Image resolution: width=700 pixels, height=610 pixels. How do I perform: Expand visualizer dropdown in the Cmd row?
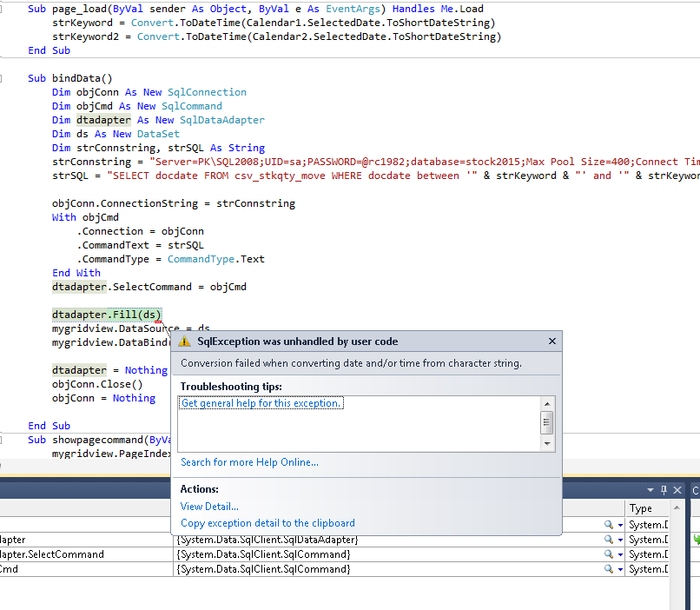[x=620, y=570]
